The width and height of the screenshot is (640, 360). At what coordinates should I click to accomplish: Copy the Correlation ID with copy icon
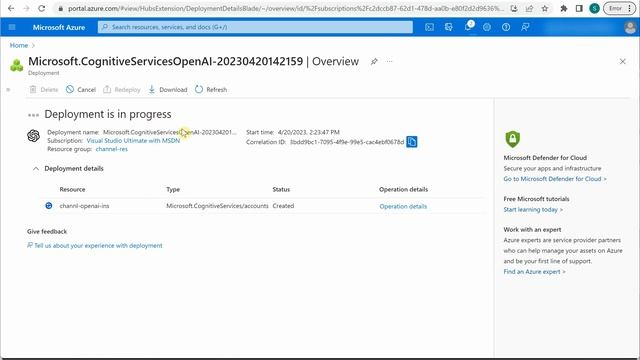point(412,142)
